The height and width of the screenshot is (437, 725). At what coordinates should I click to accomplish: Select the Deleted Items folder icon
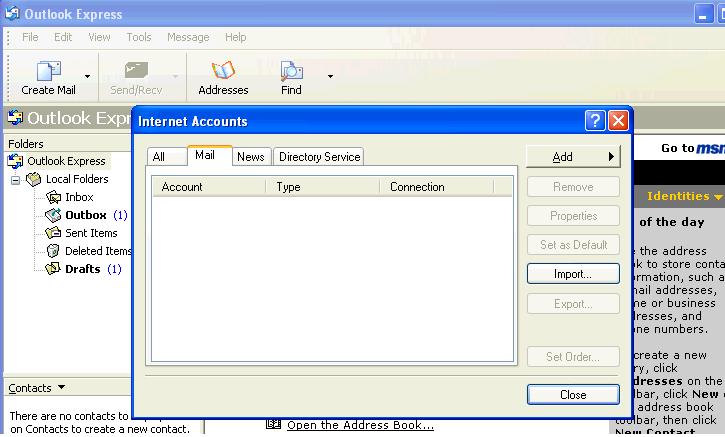pos(53,251)
